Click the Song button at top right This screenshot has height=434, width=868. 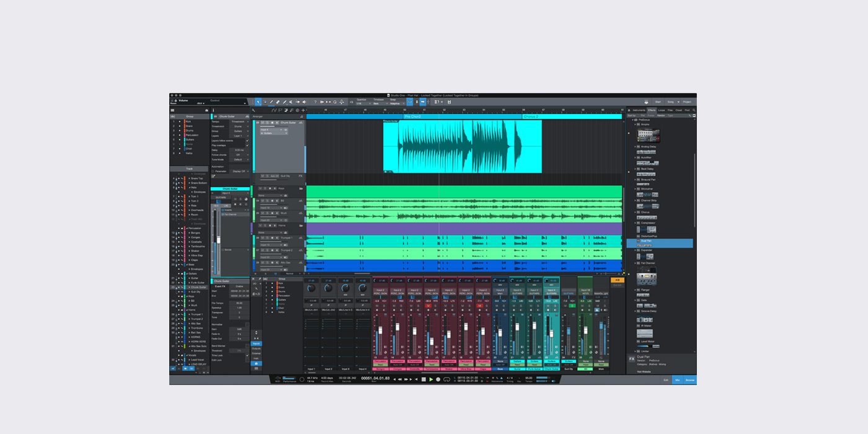[x=671, y=102]
